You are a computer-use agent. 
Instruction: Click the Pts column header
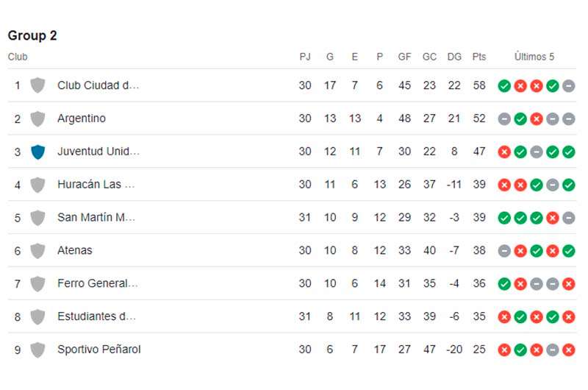pyautogui.click(x=479, y=57)
